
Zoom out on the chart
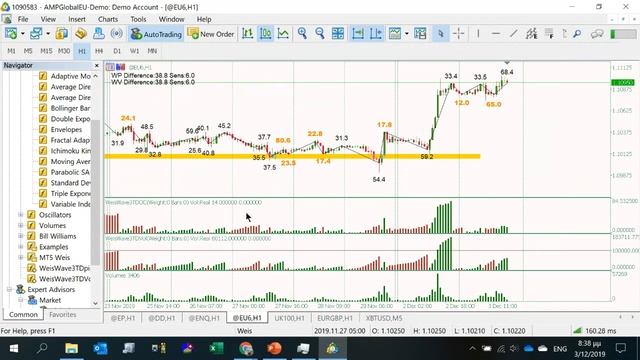[320, 34]
